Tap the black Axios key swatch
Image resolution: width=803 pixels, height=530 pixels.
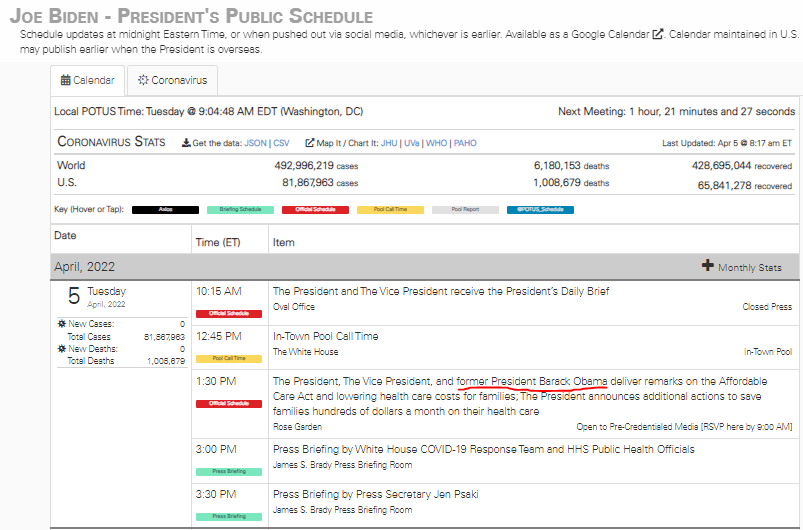(165, 209)
